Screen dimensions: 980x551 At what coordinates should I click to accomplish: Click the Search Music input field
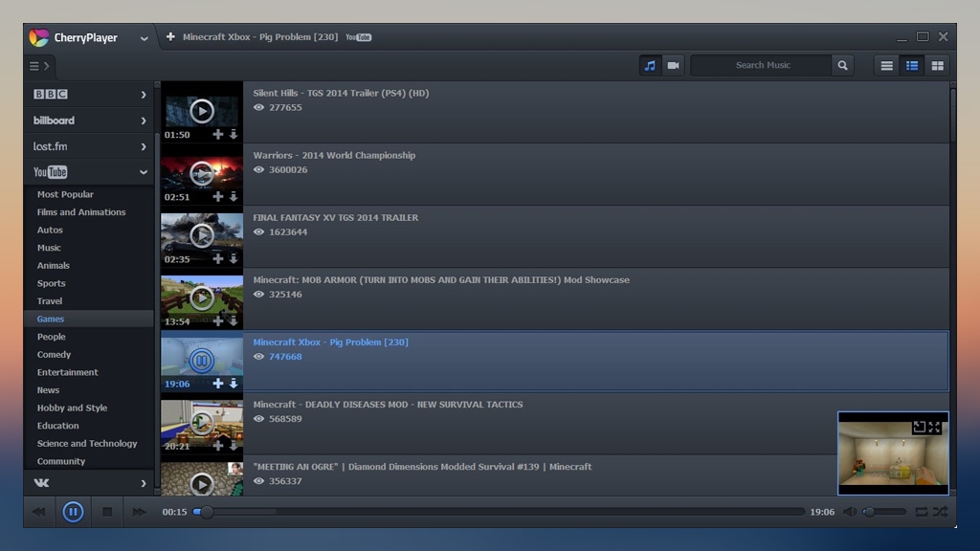coord(761,65)
